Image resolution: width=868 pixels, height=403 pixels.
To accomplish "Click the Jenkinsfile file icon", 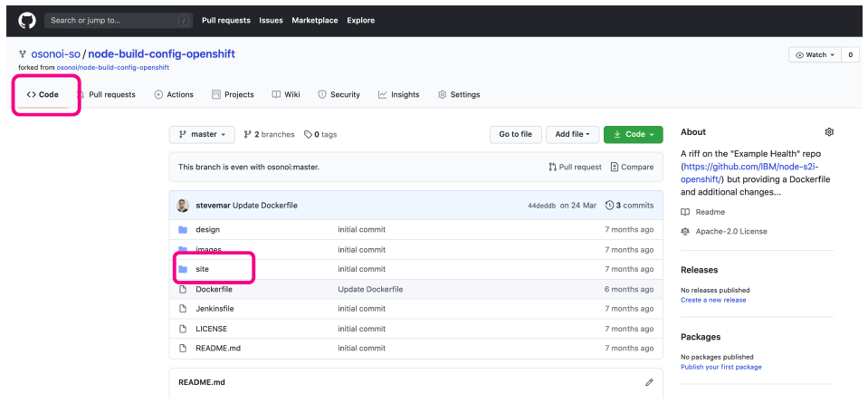I will 183,309.
